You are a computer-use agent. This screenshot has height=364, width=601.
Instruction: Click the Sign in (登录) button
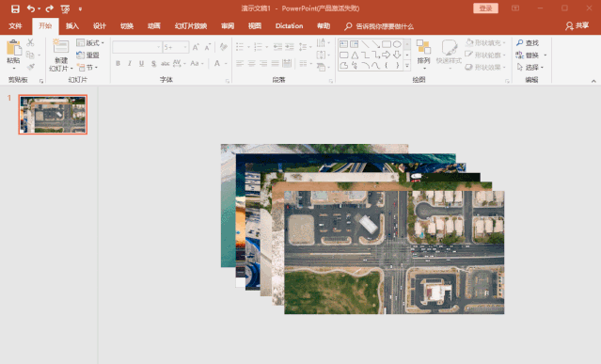pyautogui.click(x=485, y=8)
